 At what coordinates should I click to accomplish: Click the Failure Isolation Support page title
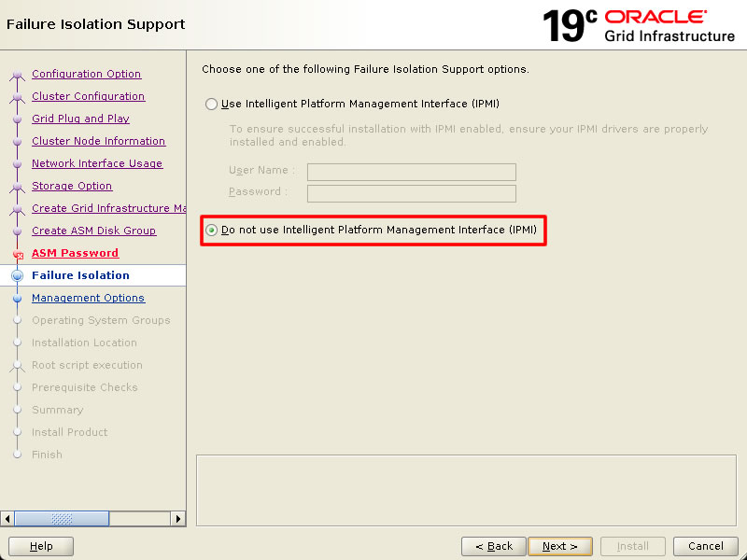click(96, 24)
